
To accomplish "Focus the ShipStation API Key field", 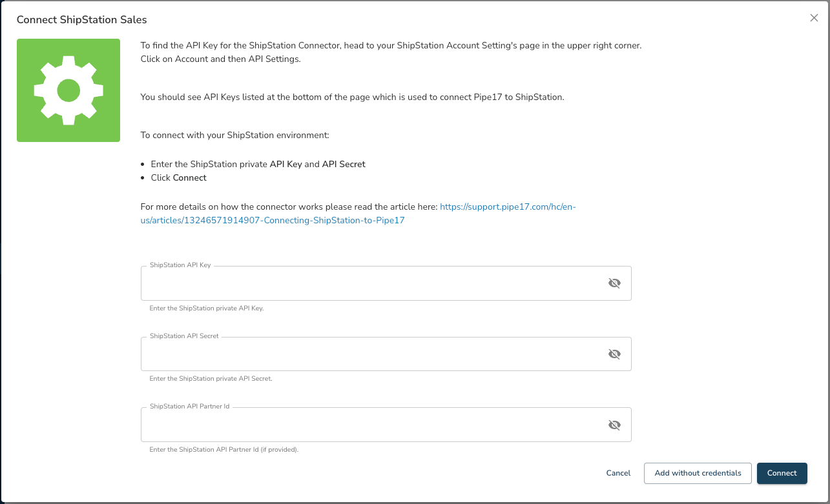I will click(x=386, y=283).
